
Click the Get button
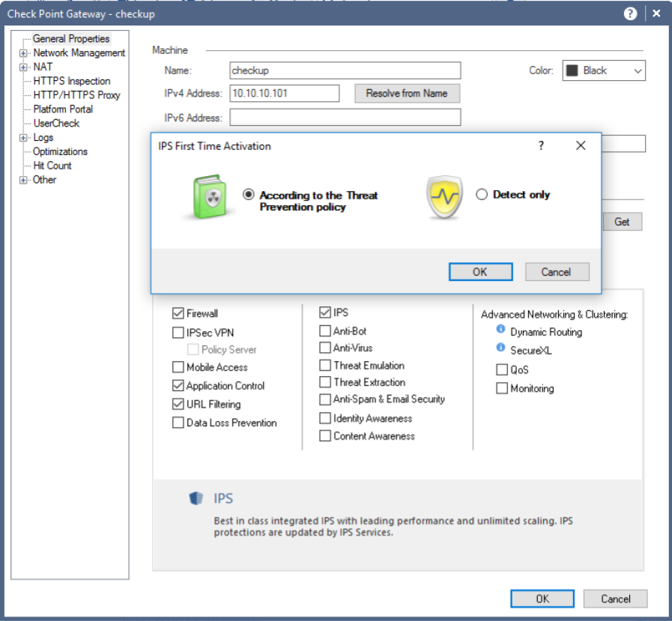click(x=622, y=222)
